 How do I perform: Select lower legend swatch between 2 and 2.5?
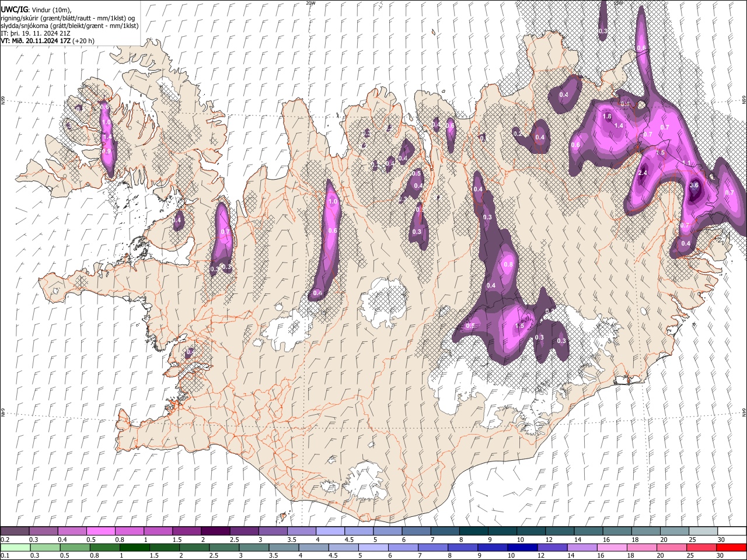click(x=194, y=547)
